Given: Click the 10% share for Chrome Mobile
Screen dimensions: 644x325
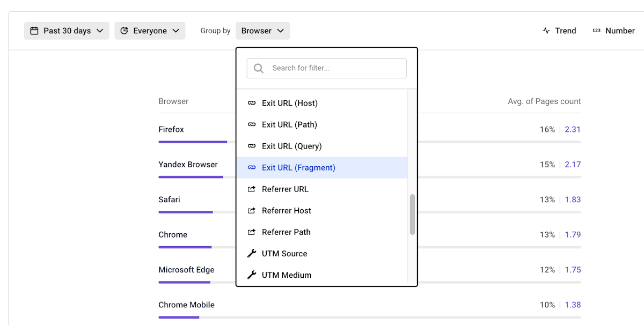Looking at the screenshot, I should click(x=547, y=305).
